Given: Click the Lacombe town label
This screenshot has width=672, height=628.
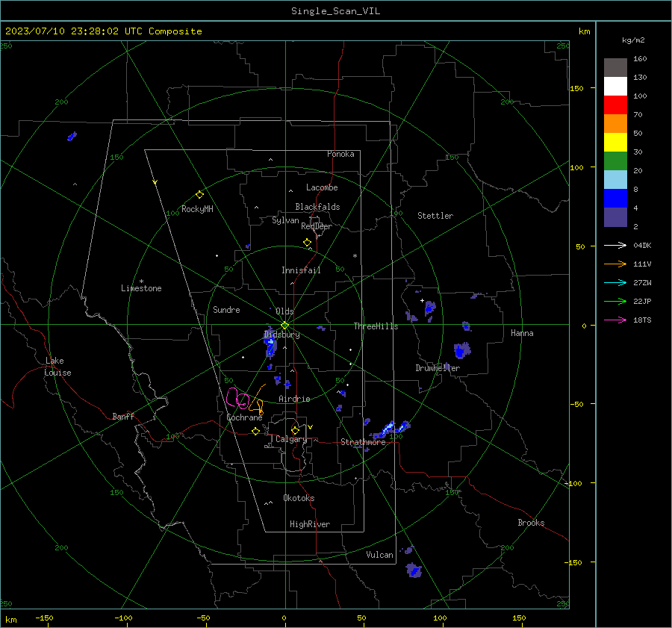Looking at the screenshot, I should tap(322, 187).
